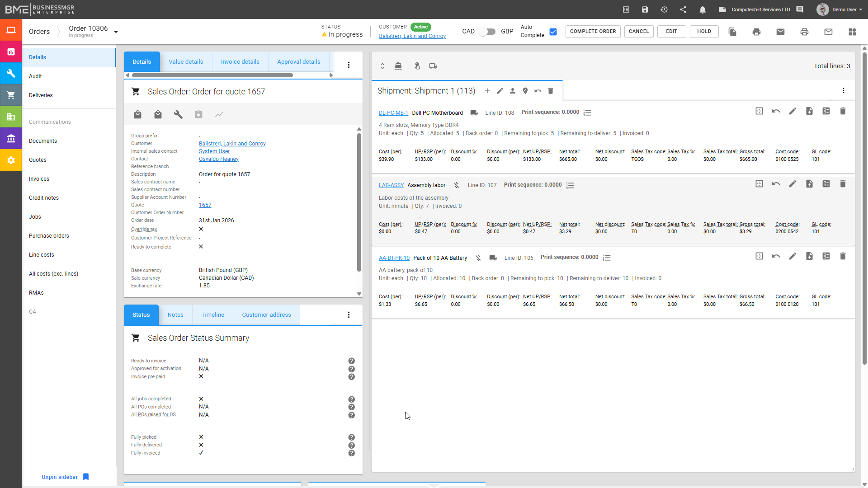
Task: Toggle the Unpin sidebar bookmark
Action: 86,477
